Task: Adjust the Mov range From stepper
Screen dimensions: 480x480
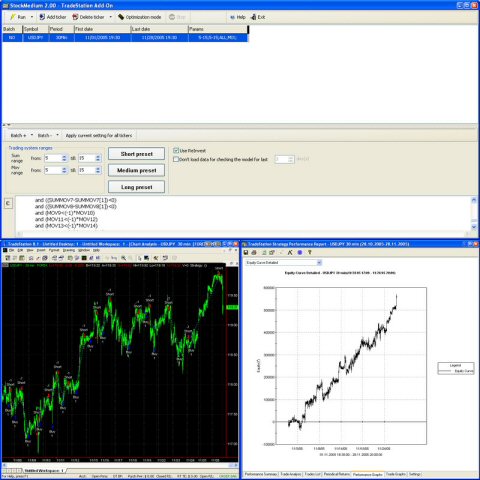Action: [64, 170]
